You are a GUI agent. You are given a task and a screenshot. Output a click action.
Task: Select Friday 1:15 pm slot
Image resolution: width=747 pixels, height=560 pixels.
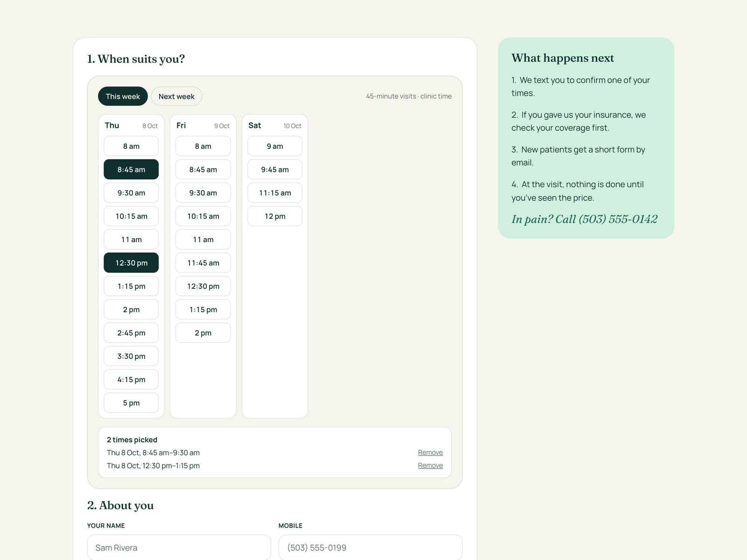pyautogui.click(x=203, y=309)
